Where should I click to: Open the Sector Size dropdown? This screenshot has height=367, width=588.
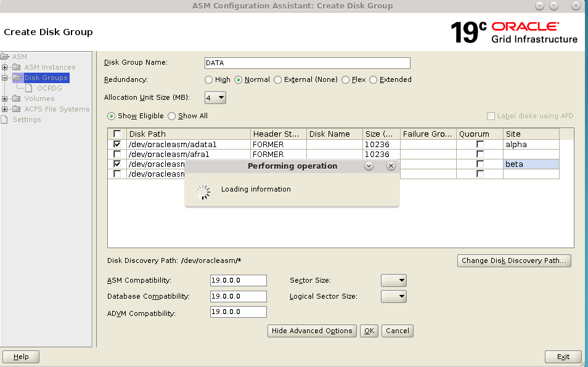click(393, 280)
